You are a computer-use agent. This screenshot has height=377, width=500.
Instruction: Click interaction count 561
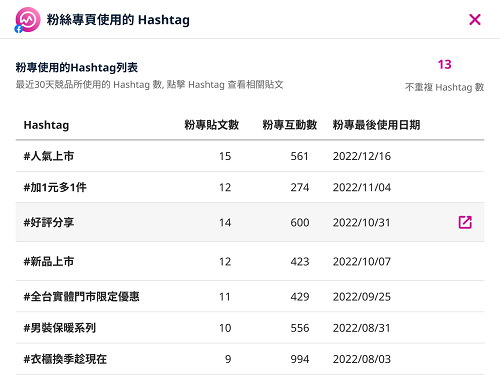[x=299, y=156]
